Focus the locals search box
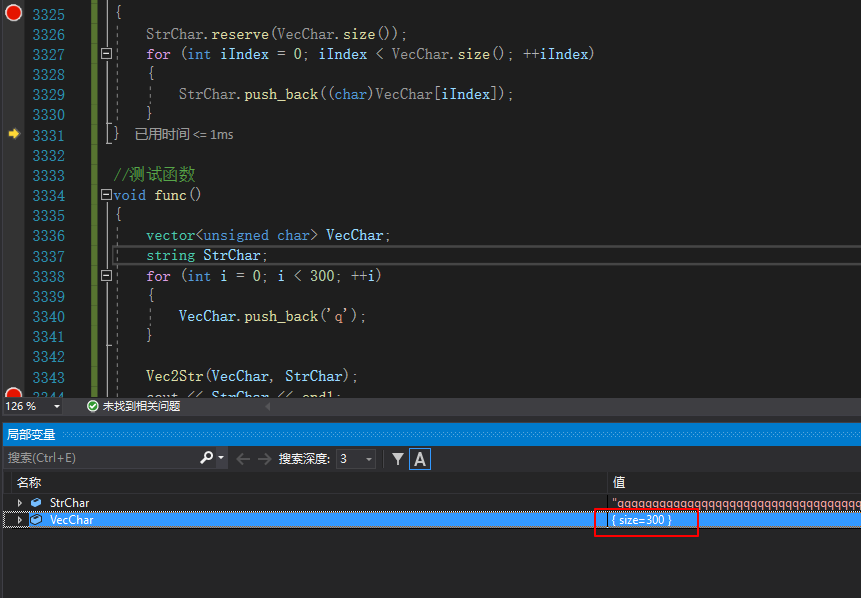861x598 pixels. point(102,457)
